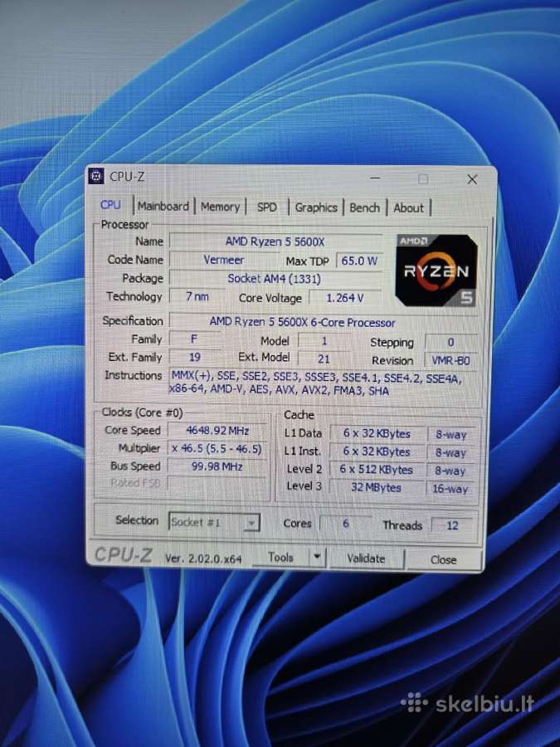
Task: Click the Level 2 value 6 x 512 KBytes
Action: click(377, 469)
